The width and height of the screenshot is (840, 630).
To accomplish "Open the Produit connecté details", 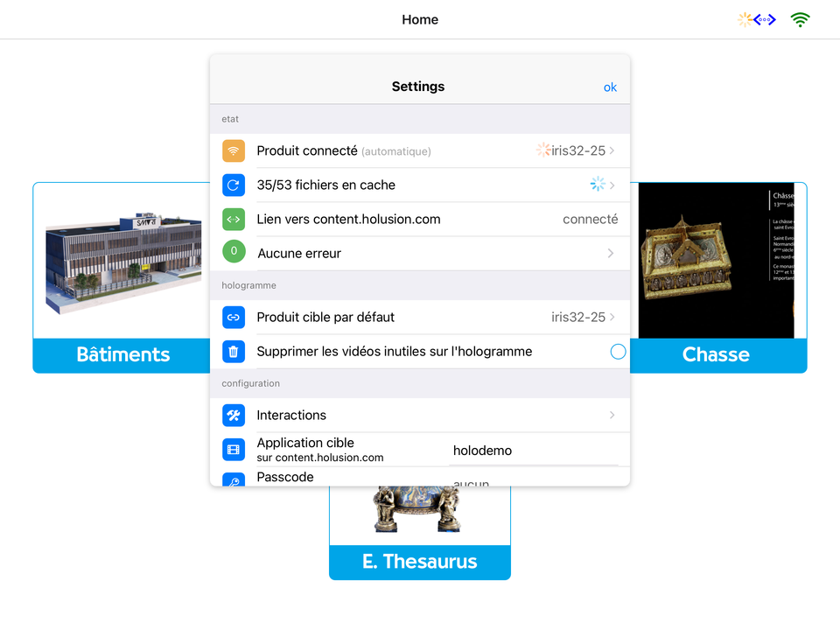I will point(420,150).
